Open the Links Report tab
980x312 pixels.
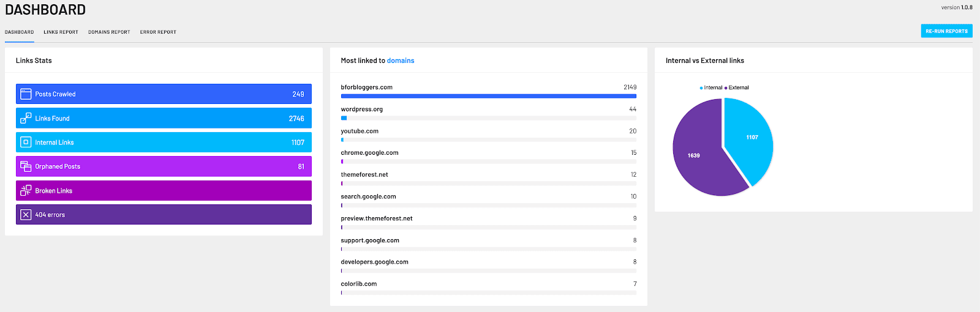point(61,32)
